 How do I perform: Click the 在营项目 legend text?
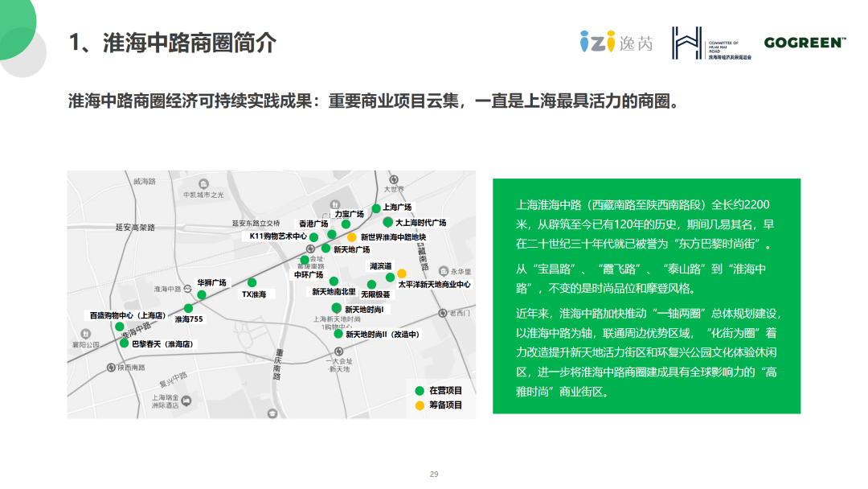[445, 391]
